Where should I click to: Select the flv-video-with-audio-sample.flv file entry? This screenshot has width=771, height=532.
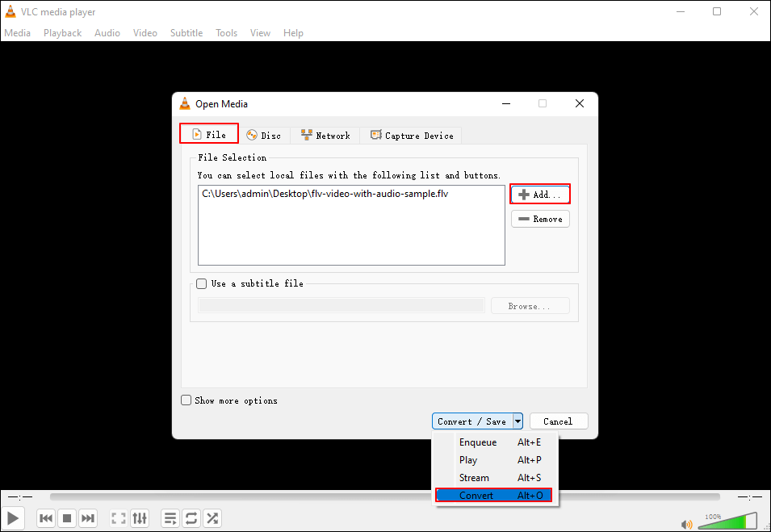click(x=325, y=194)
